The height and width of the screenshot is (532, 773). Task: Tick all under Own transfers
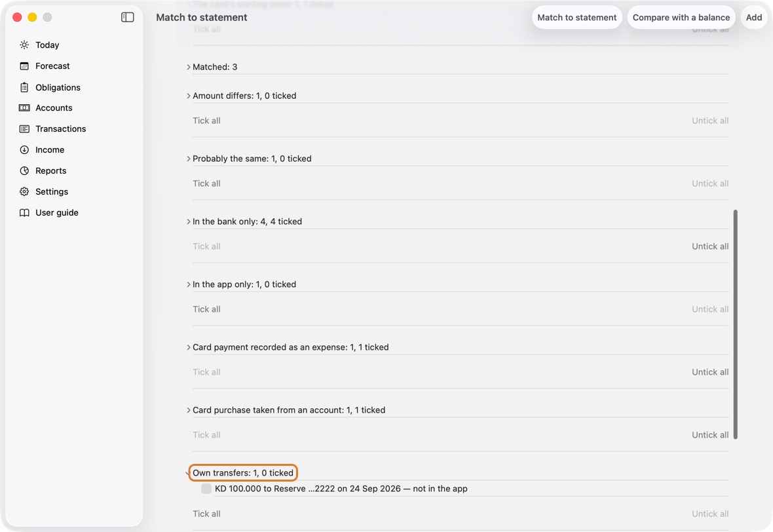tap(206, 514)
